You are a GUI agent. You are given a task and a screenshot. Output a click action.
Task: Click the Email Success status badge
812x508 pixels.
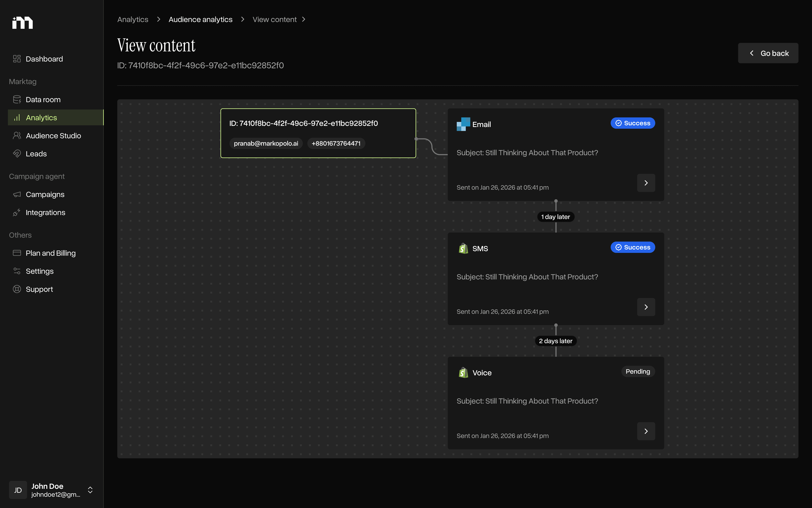click(633, 123)
